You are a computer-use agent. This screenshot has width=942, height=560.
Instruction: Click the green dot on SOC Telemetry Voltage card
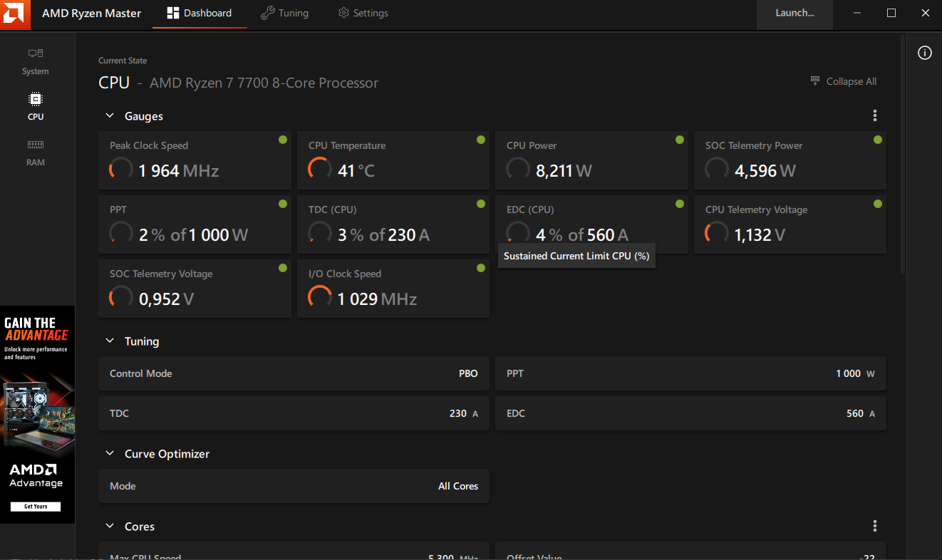tap(283, 268)
